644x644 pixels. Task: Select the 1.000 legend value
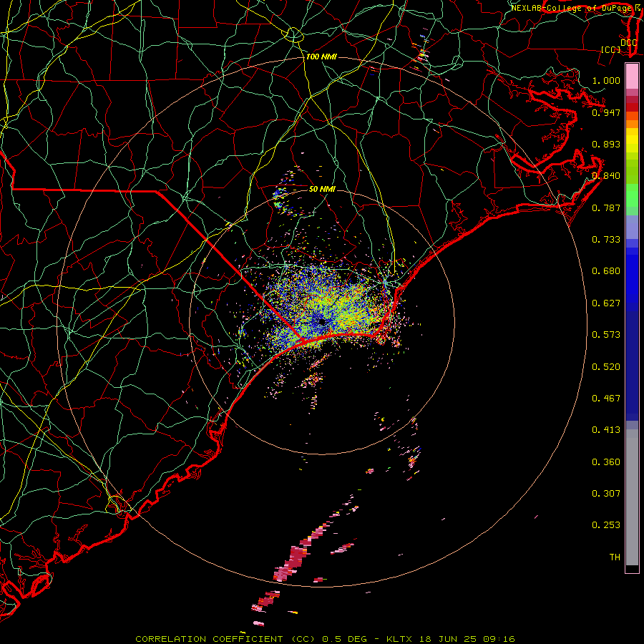click(606, 80)
